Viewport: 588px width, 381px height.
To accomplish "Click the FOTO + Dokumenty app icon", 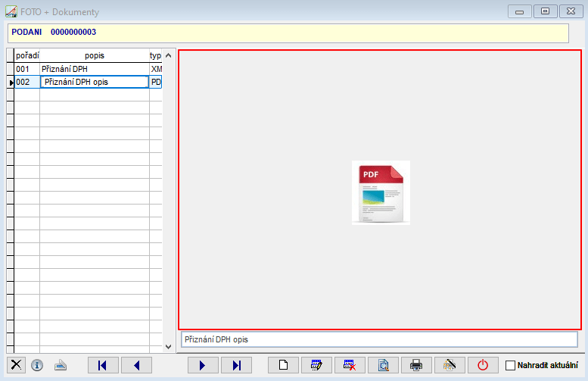I will pyautogui.click(x=11, y=11).
